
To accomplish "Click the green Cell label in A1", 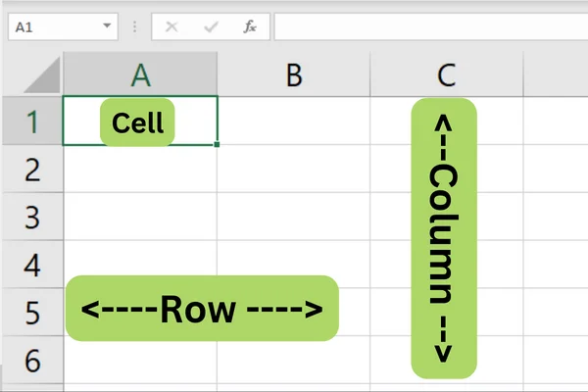I will click(x=137, y=122).
